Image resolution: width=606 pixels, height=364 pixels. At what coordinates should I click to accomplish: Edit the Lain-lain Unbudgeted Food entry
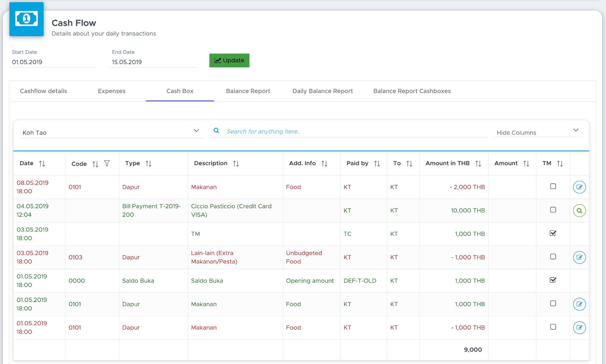pos(579,257)
